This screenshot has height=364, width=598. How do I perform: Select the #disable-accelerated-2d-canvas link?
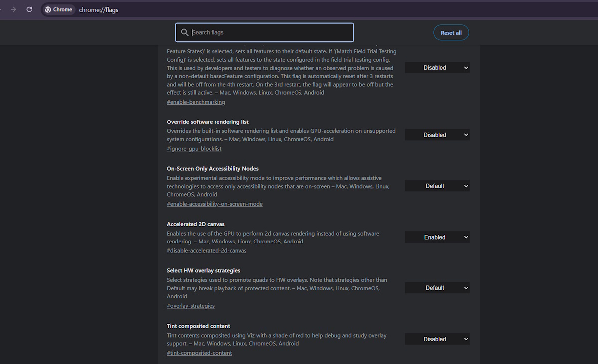[206, 251]
